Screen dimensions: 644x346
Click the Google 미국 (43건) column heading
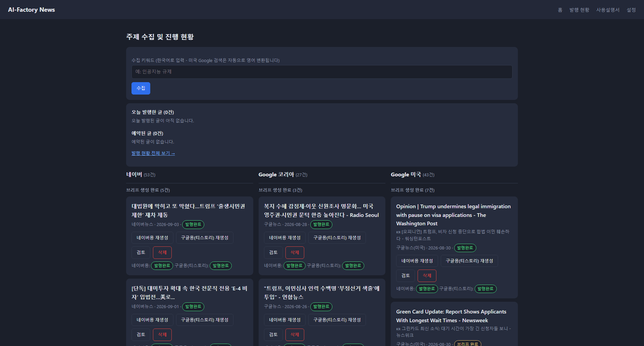(x=413, y=175)
